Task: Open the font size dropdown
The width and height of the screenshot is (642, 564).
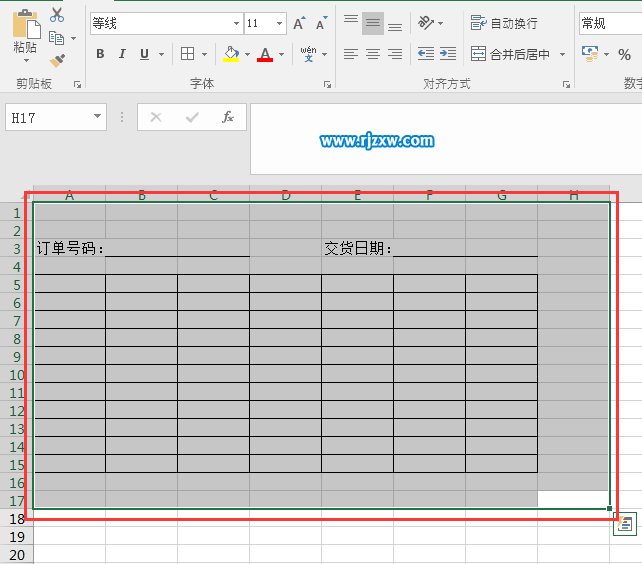Action: coord(279,23)
